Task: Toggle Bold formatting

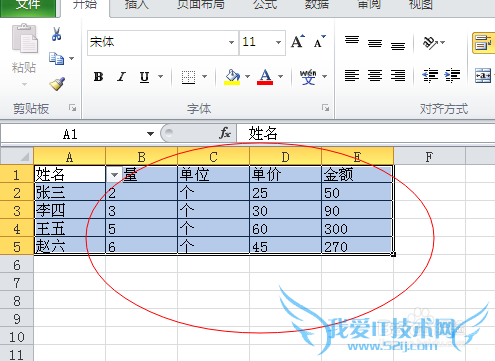Action: (98, 77)
